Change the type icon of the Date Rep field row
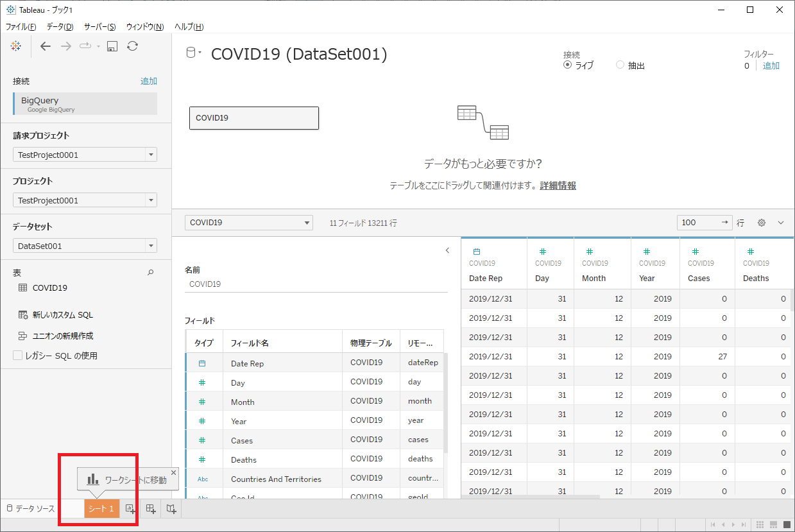 point(202,363)
